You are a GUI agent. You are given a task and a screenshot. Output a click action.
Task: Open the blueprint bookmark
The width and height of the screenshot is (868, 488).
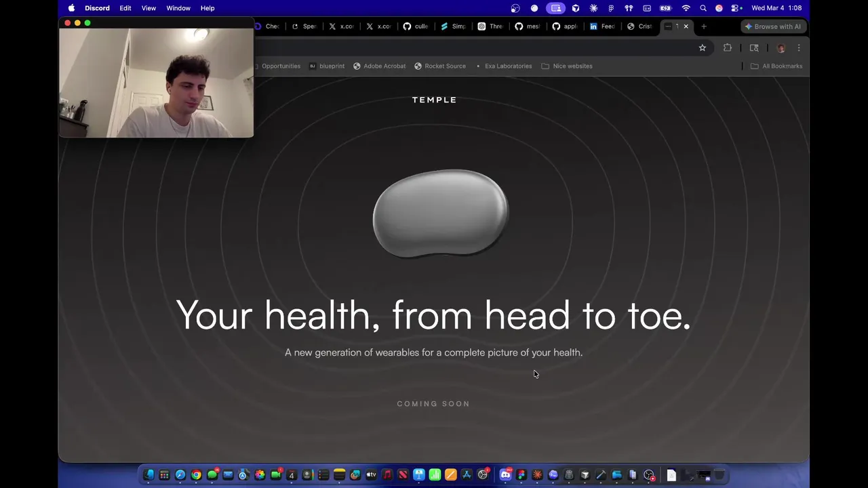327,66
